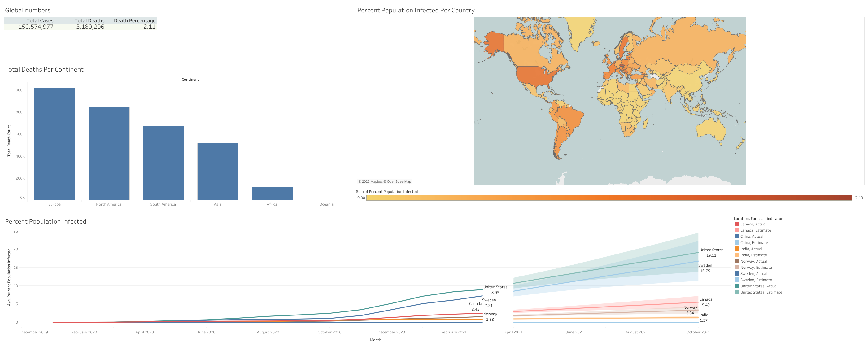This screenshot has width=868, height=348.
Task: Click the Death Percentage column header
Action: tap(134, 20)
